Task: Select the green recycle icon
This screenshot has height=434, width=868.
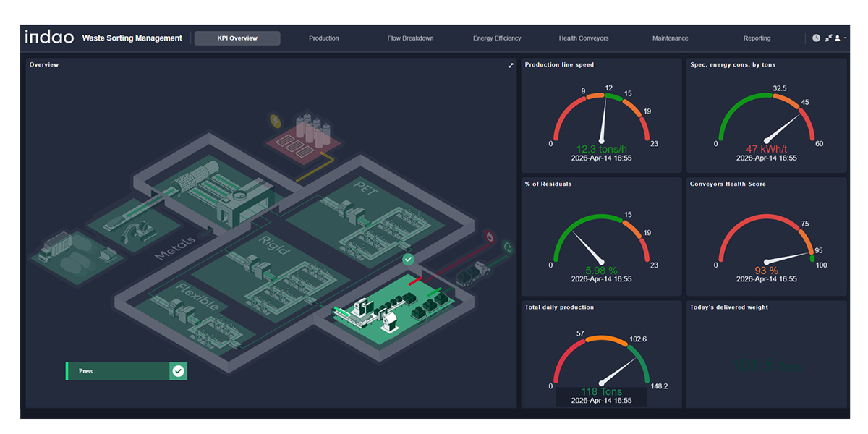Action: click(507, 247)
